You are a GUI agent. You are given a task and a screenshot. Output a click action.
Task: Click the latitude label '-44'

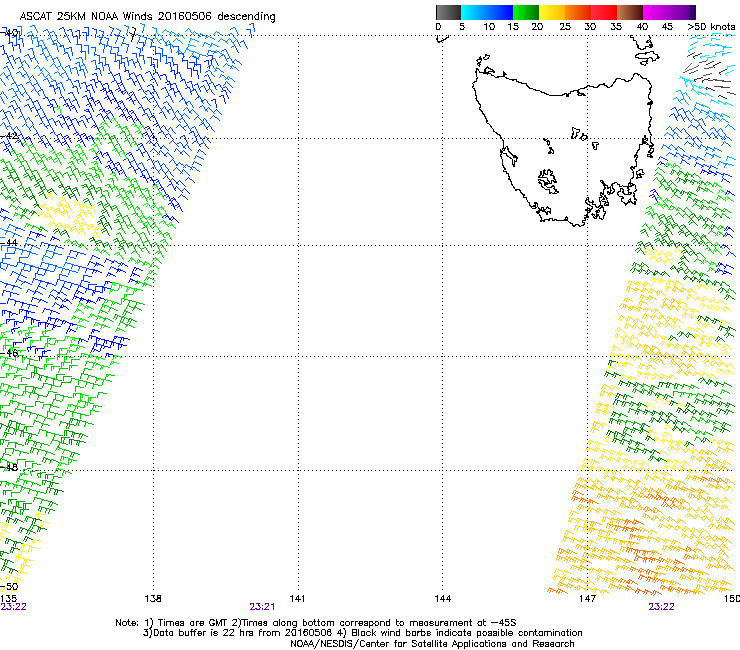9,243
